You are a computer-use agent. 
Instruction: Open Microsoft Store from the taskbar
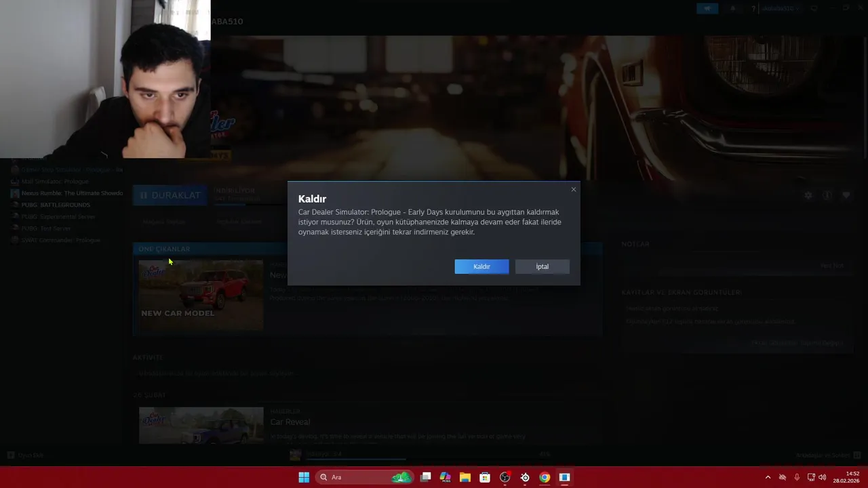point(485,477)
